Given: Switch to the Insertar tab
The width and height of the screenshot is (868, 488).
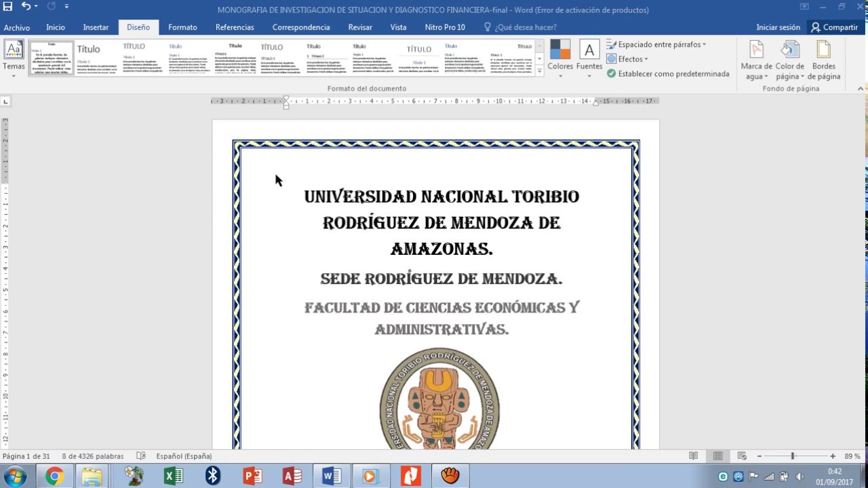Looking at the screenshot, I should coord(96,27).
